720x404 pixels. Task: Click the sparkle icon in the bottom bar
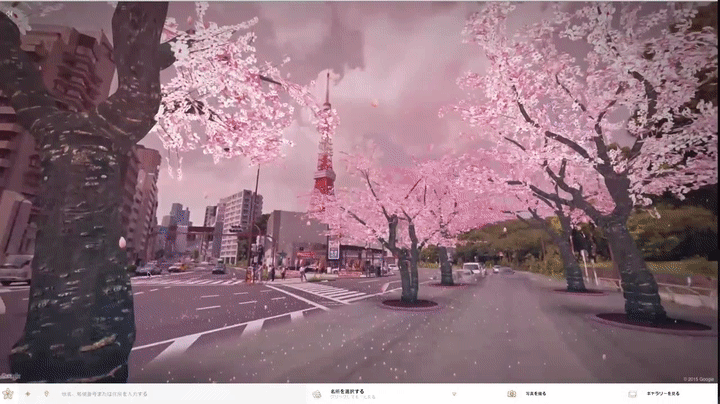point(28,394)
